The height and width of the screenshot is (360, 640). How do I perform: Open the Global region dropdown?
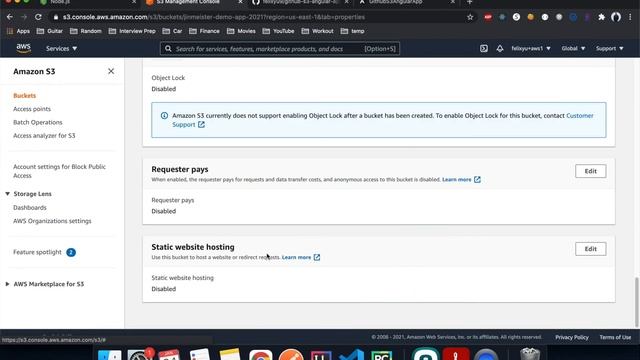573,48
